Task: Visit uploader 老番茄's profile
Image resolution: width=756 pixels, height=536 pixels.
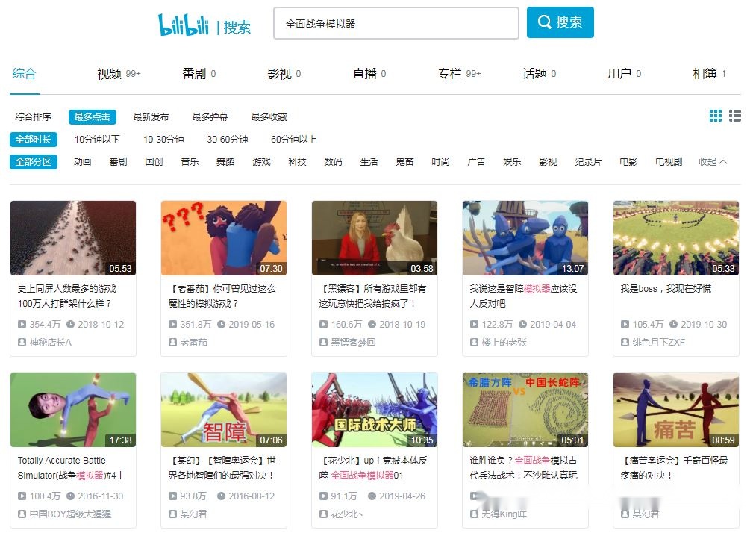Action: (193, 342)
